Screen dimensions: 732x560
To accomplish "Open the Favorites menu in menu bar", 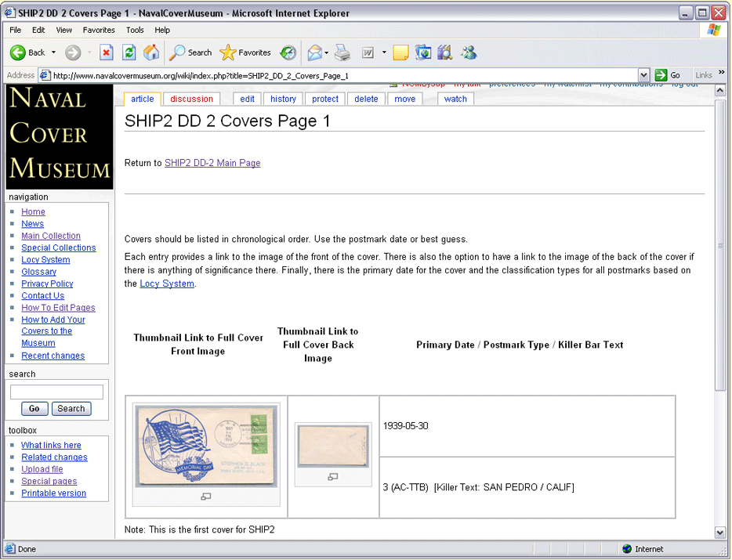I will (99, 30).
